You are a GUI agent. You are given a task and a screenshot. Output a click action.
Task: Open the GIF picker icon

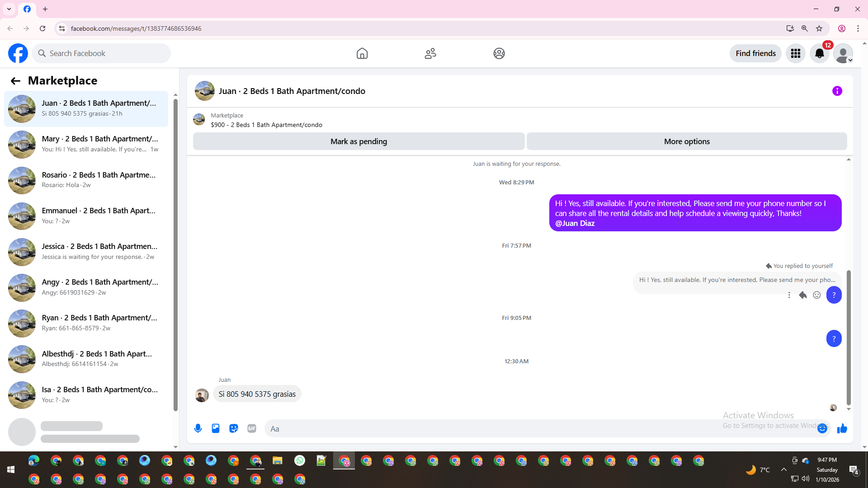[x=252, y=428]
